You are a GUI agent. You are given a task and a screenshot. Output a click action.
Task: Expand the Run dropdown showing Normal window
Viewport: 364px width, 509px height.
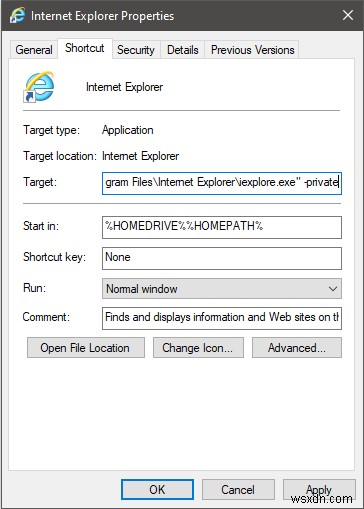coord(222,289)
